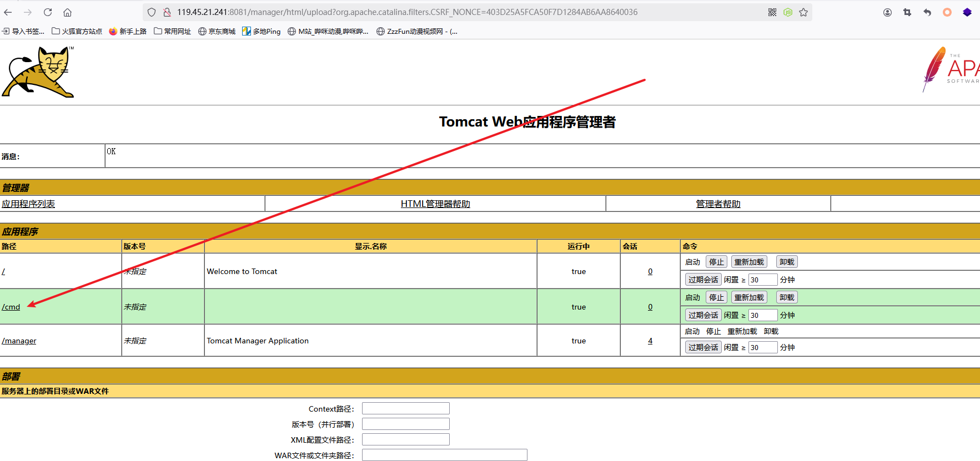This screenshot has height=461, width=980.
Task: Bookmark page with the star icon
Action: pos(803,12)
